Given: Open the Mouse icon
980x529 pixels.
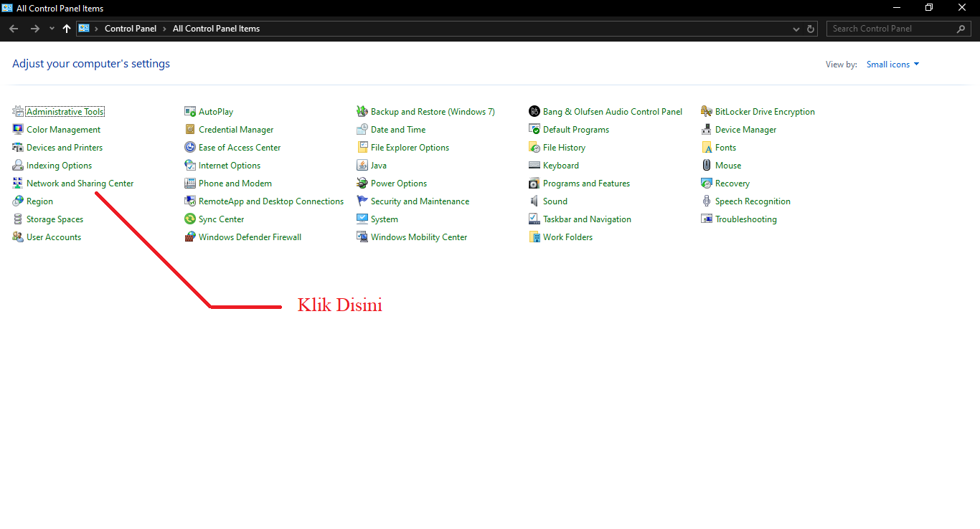Looking at the screenshot, I should pyautogui.click(x=707, y=166).
